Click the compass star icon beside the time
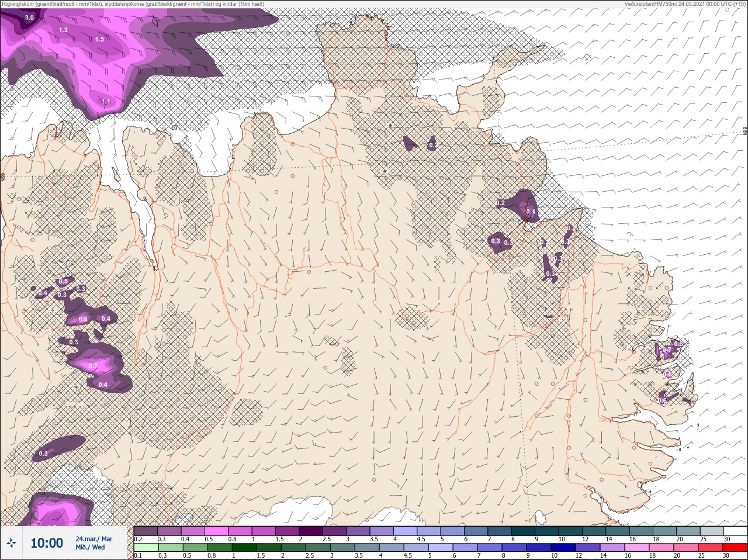The height and width of the screenshot is (560, 748). (x=11, y=543)
